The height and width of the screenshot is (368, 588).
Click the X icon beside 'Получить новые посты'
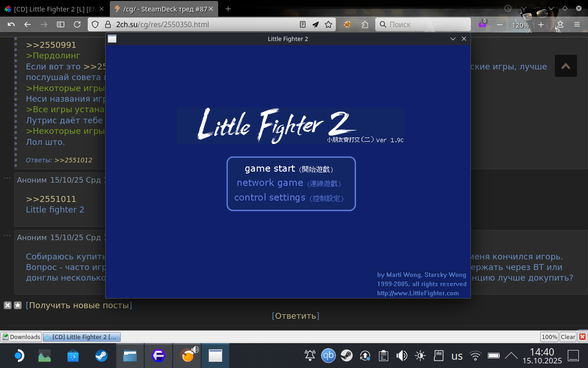(7, 305)
